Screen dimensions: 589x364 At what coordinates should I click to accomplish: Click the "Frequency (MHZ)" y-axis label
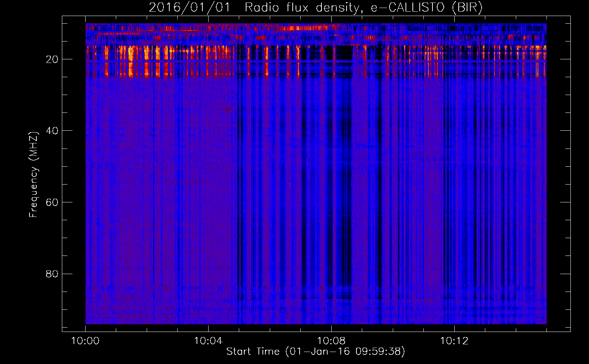33,175
